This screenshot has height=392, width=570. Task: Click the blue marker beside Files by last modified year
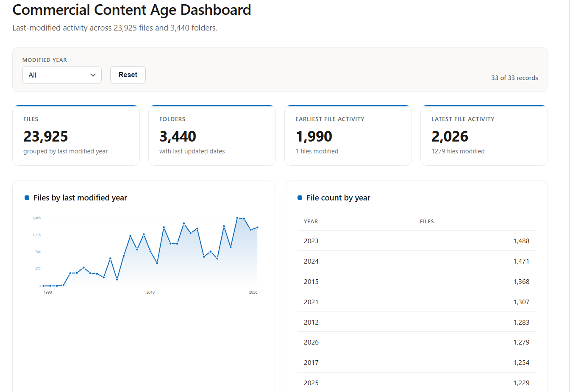27,198
